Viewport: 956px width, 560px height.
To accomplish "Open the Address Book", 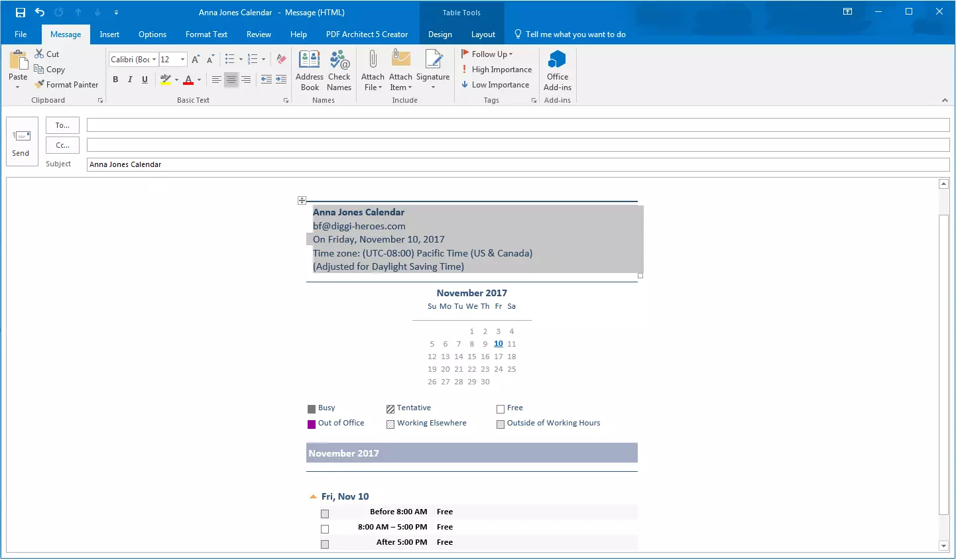I will coord(310,70).
